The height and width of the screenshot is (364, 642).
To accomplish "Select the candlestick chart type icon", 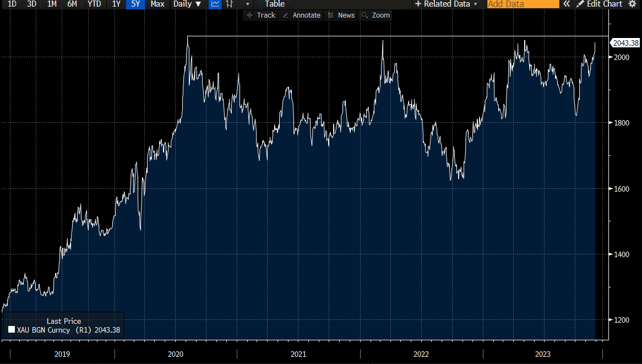I will 230,4.
